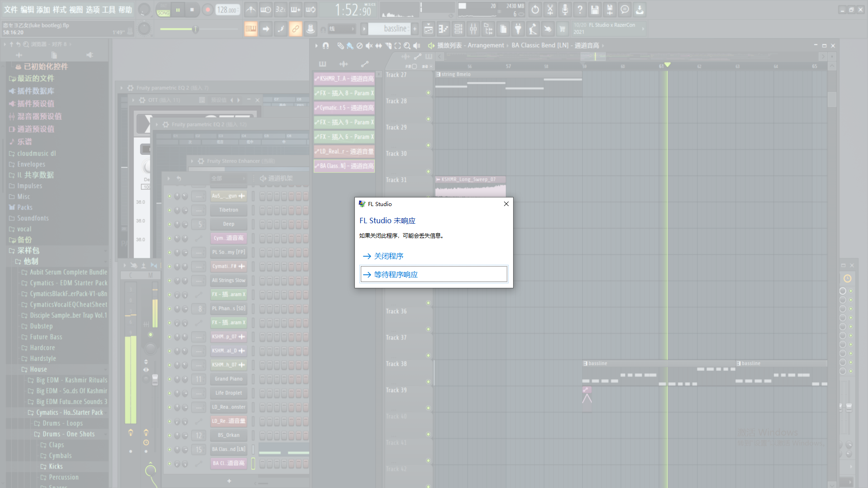Click the mixer channel volume fader
The width and height of the screenshot is (868, 488).
click(155, 380)
